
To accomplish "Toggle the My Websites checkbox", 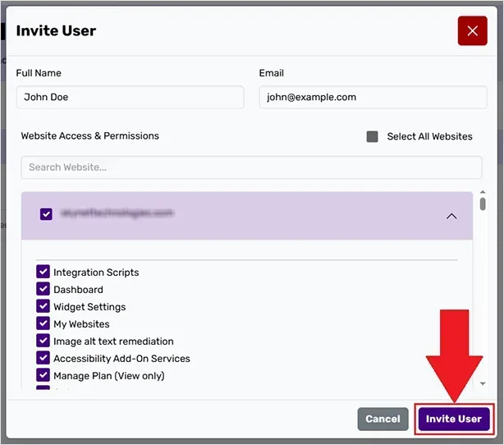I will pos(44,323).
